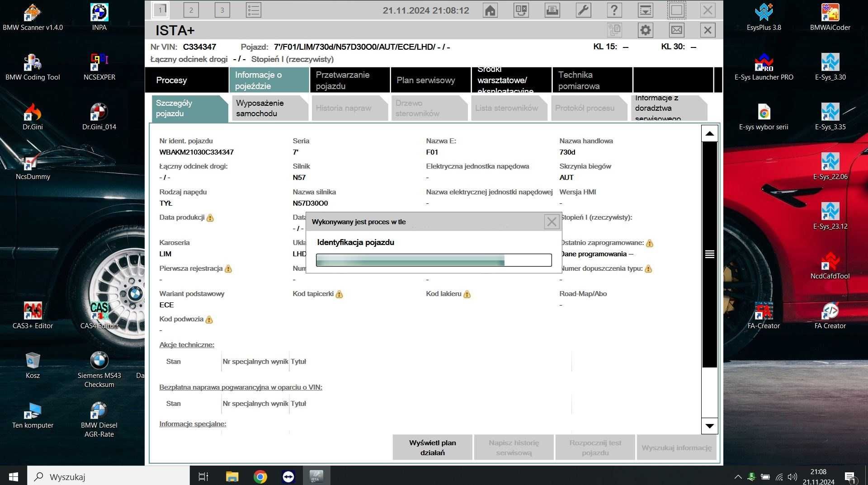868x485 pixels.
Task: Click engine name value N57D30O0
Action: pos(310,203)
